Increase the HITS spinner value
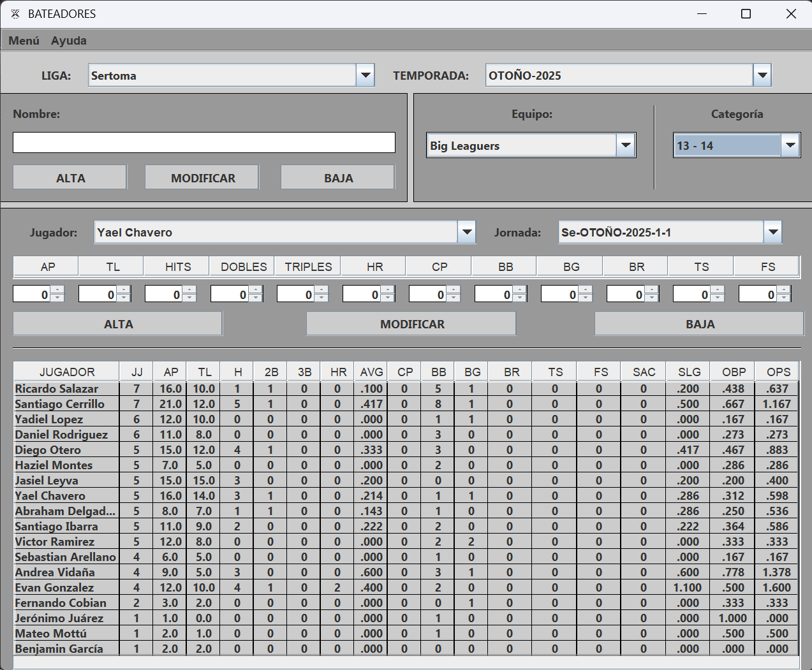 (190, 290)
